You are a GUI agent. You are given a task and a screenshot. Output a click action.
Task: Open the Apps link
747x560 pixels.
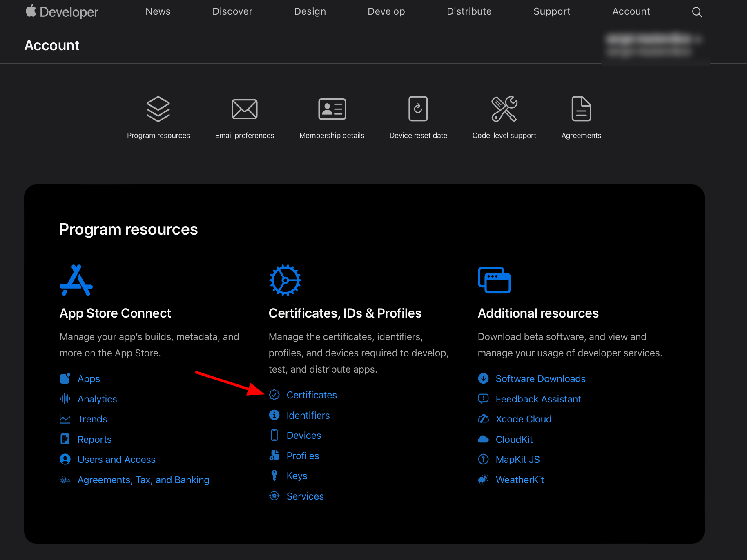pos(89,379)
